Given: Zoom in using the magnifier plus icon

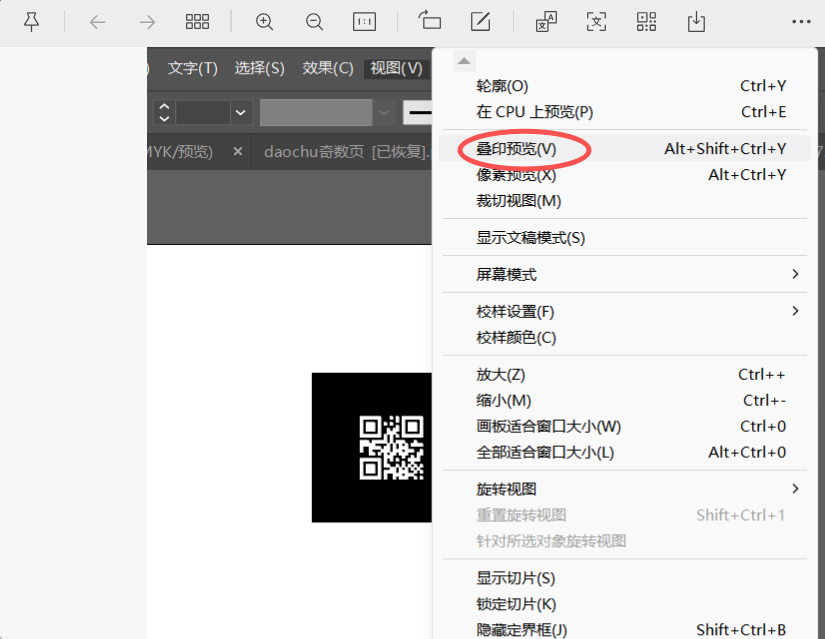Looking at the screenshot, I should 264,21.
